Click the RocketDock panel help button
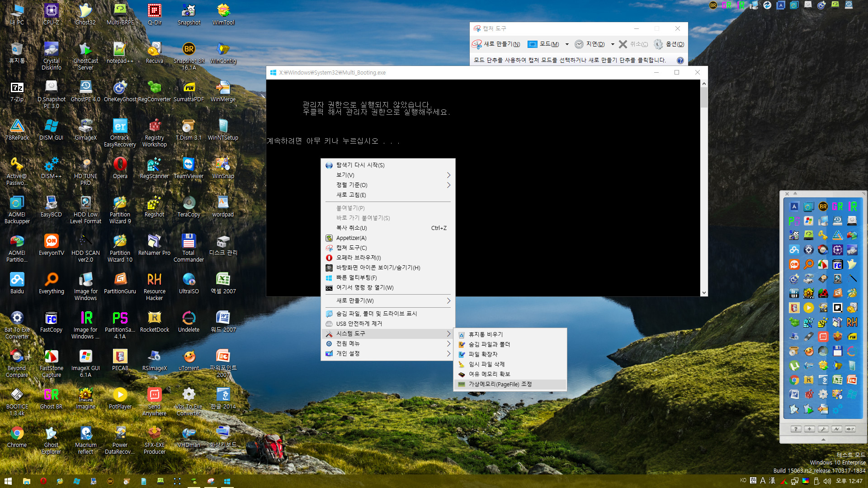 [796, 429]
